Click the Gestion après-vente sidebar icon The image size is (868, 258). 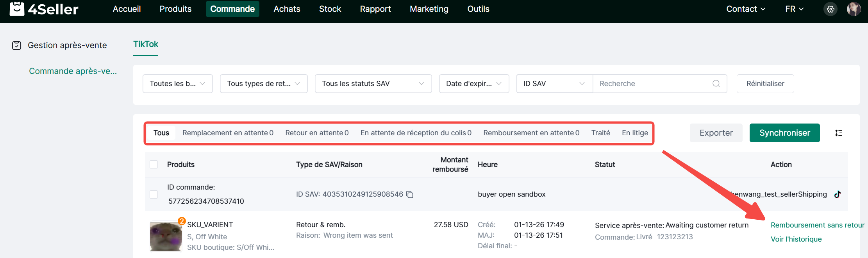tap(16, 45)
